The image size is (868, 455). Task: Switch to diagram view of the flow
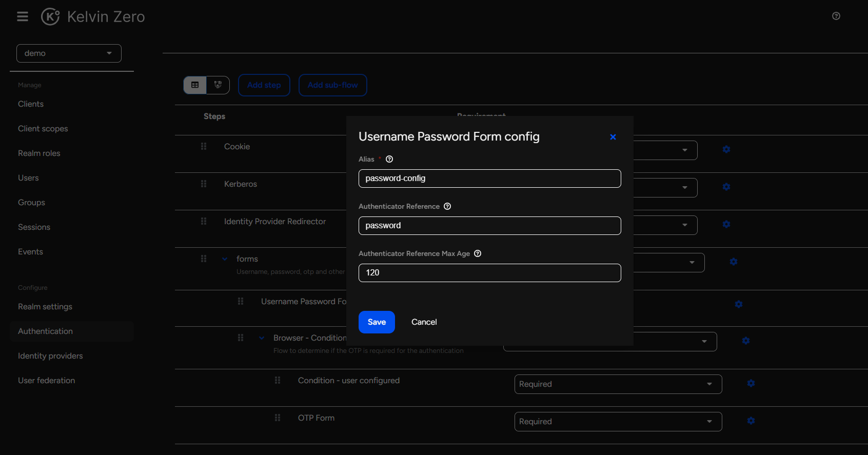click(x=218, y=85)
